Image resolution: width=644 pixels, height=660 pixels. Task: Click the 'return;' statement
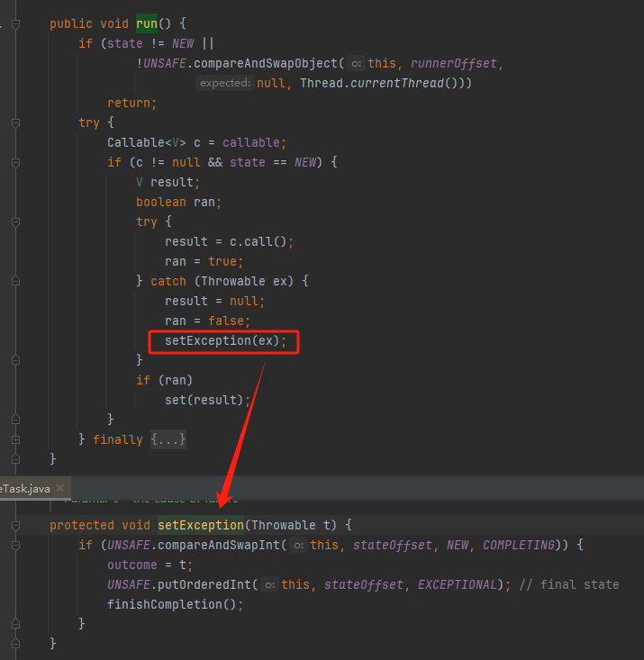point(132,103)
